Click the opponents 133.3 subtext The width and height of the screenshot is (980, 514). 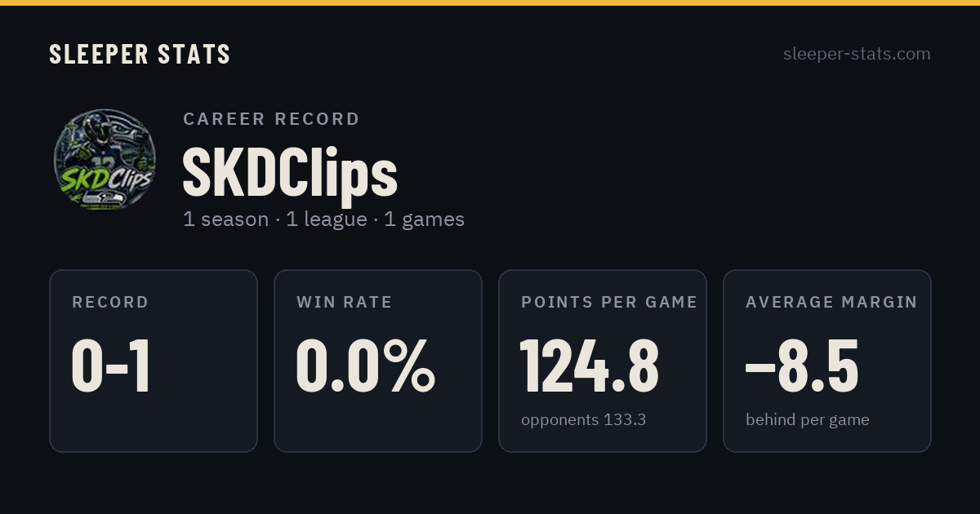point(584,420)
